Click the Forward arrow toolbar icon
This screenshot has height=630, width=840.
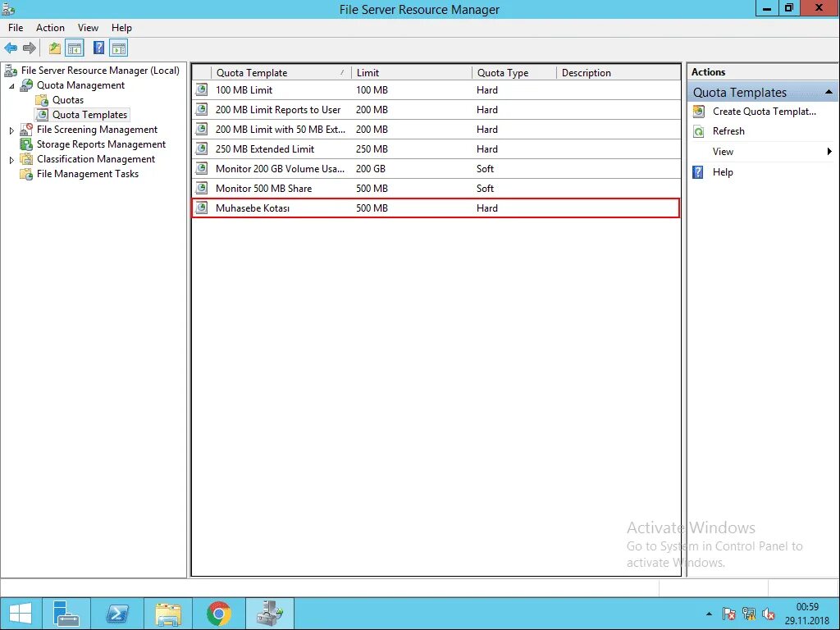coord(30,48)
